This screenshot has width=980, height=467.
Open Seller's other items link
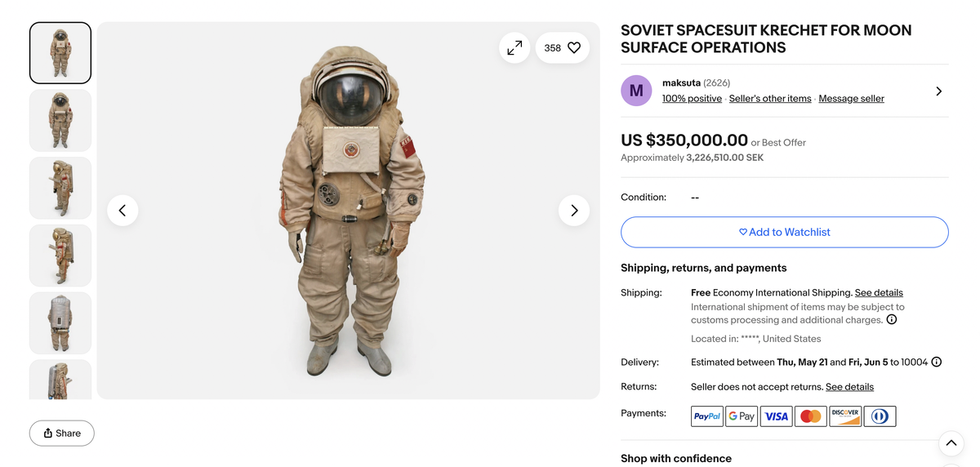click(770, 99)
